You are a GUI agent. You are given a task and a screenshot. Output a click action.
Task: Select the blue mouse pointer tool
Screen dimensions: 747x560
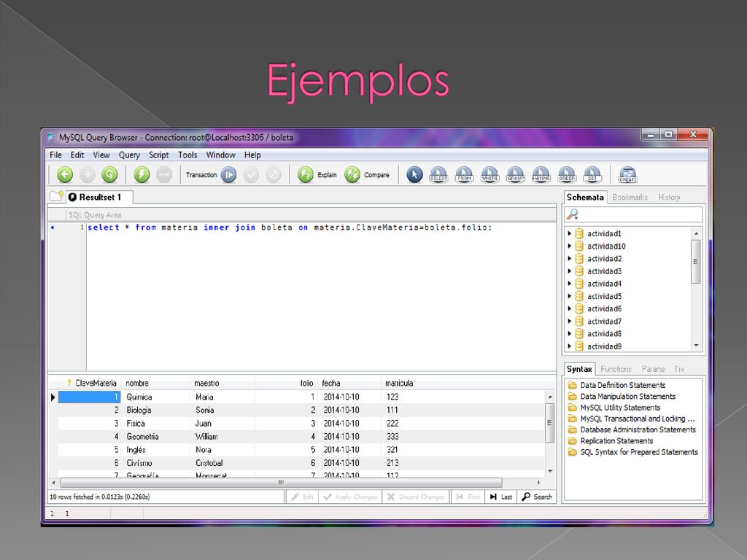pos(414,175)
